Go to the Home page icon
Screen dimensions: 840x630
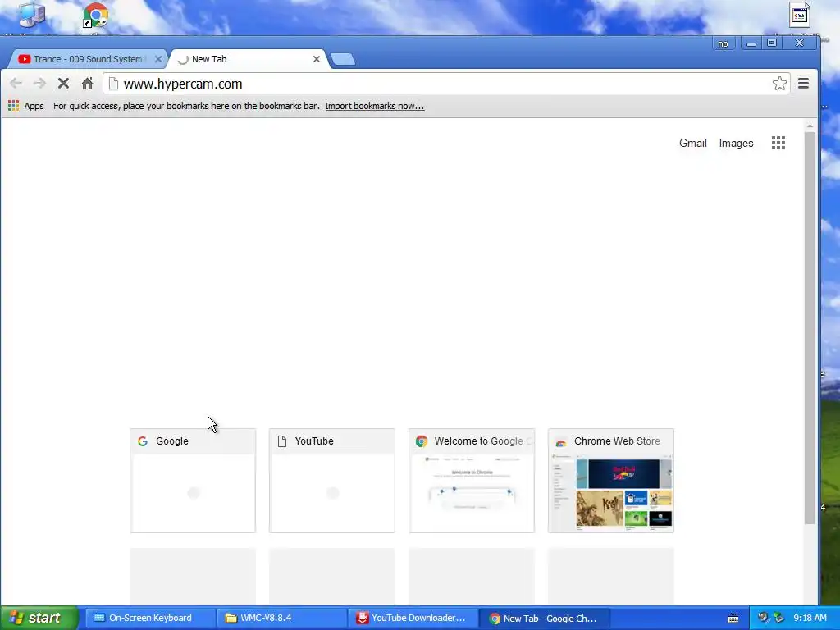point(87,84)
